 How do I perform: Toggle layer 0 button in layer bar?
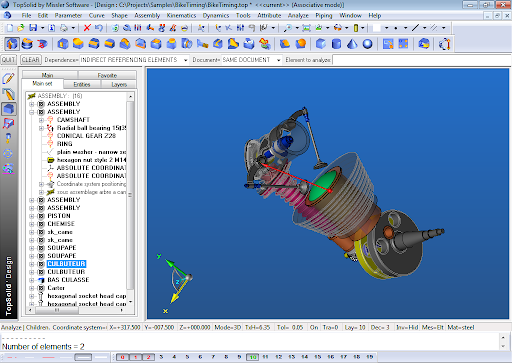pos(122,357)
